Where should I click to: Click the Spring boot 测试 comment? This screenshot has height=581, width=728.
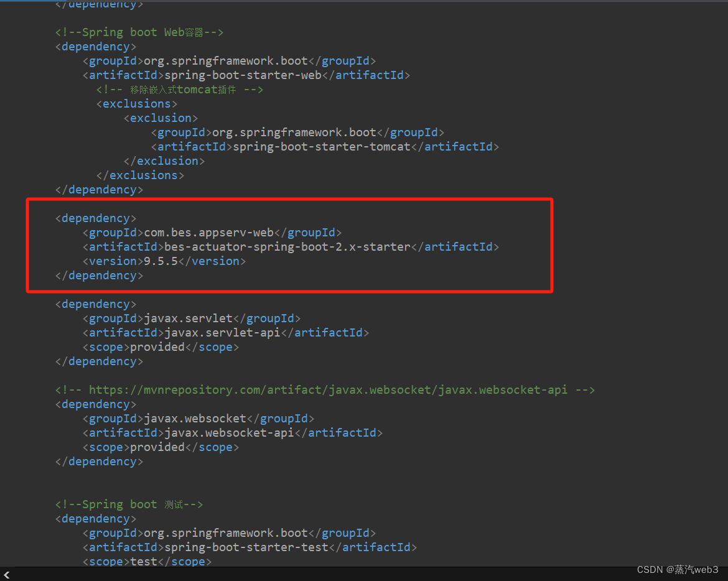129,504
